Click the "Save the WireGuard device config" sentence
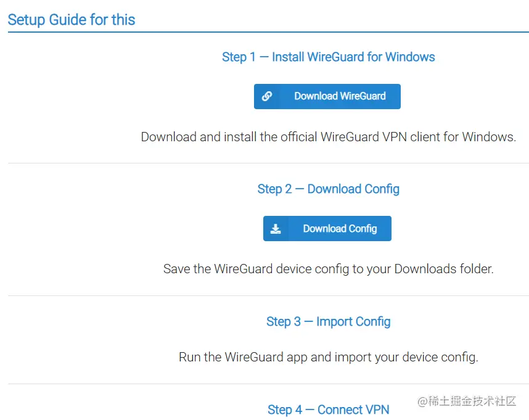 pos(328,269)
